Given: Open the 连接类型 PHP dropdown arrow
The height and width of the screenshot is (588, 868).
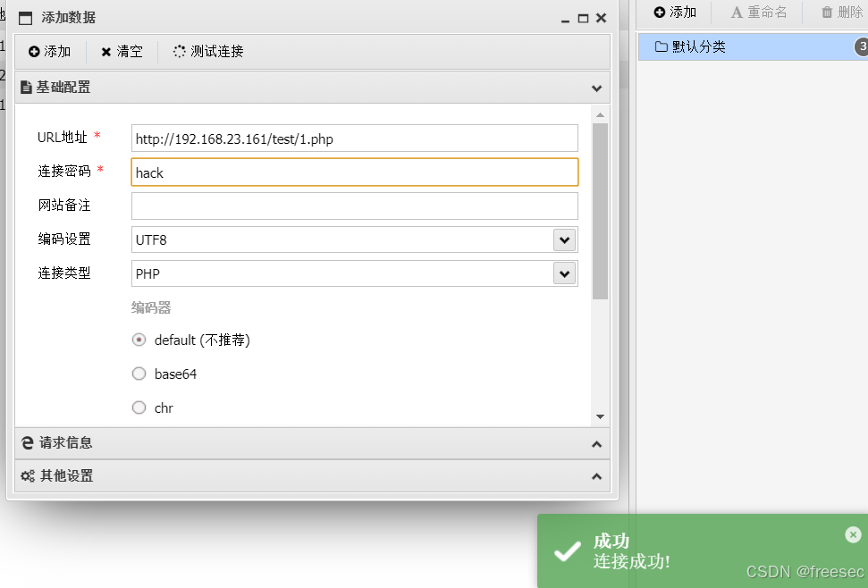Looking at the screenshot, I should 564,273.
